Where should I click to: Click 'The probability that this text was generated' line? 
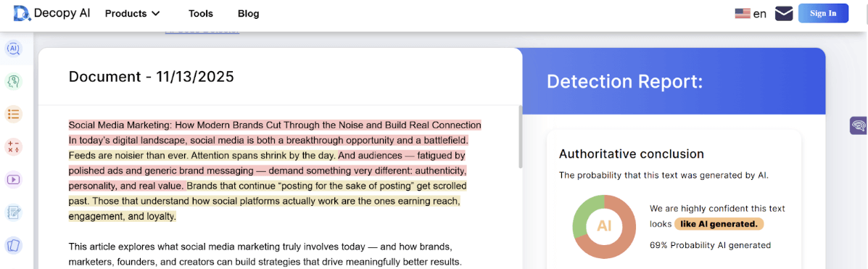tap(664, 175)
